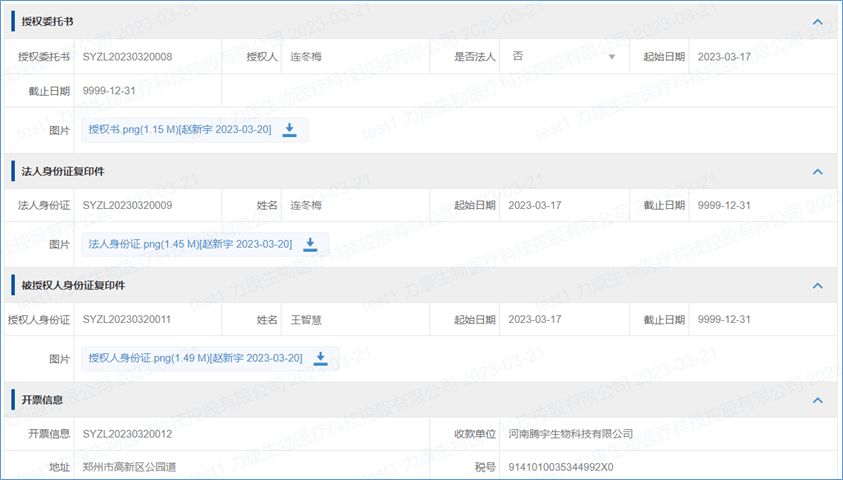This screenshot has width=843, height=480.
Task: Click the 授权人 field showing 连冬梅
Action: point(360,57)
